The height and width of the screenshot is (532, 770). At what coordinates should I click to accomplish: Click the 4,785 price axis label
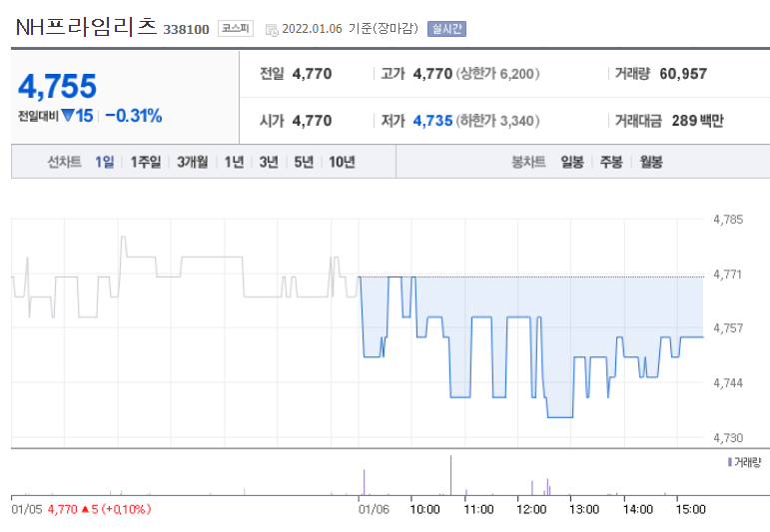(728, 220)
